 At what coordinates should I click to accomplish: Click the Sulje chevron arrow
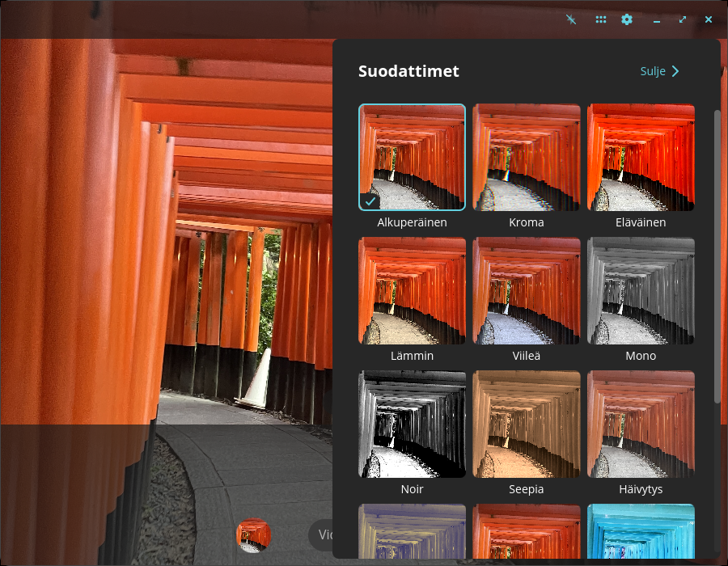tap(675, 71)
